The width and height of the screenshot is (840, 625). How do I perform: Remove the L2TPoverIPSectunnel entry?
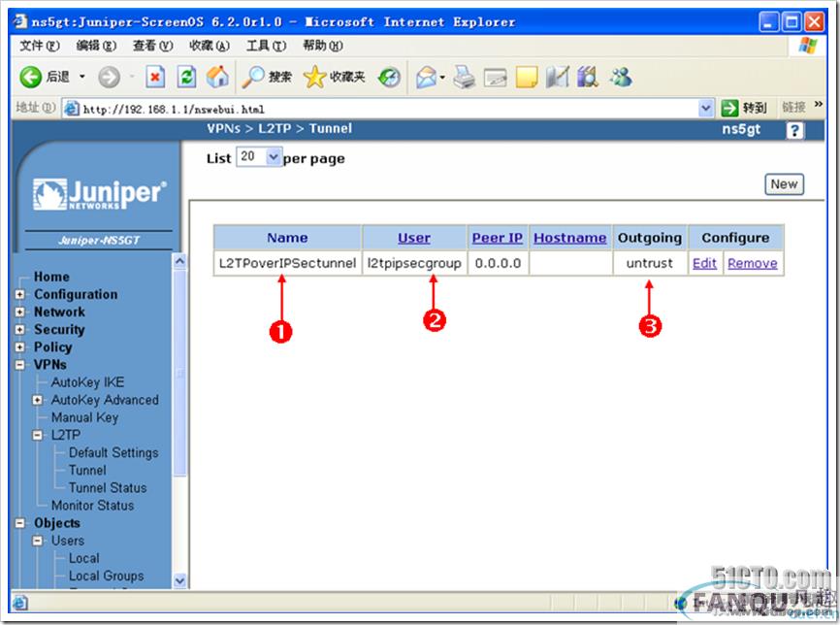752,263
